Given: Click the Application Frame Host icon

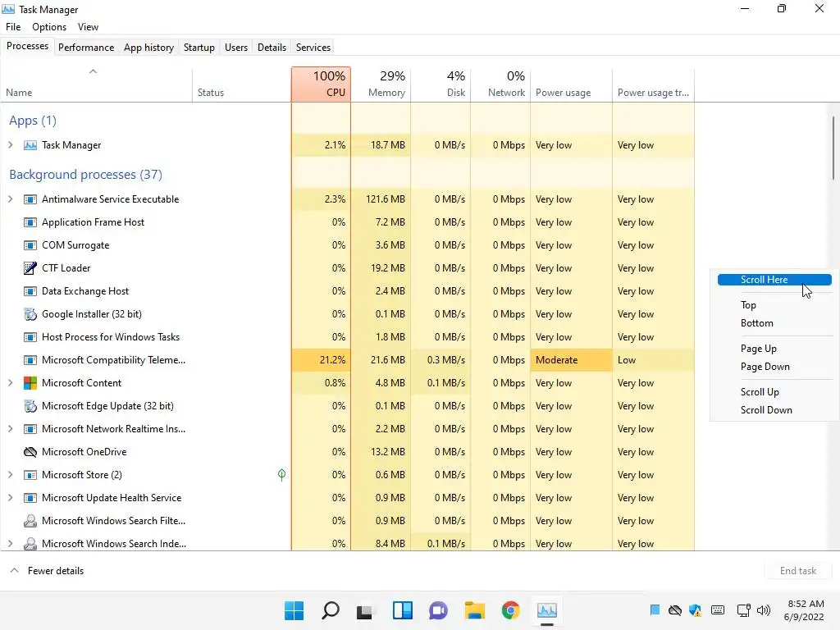Looking at the screenshot, I should (x=30, y=222).
